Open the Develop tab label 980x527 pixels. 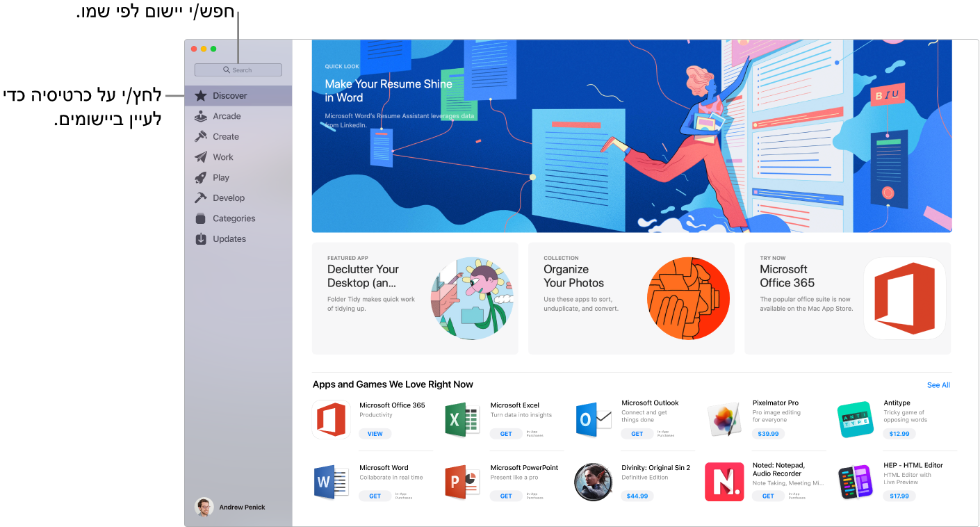tap(229, 198)
